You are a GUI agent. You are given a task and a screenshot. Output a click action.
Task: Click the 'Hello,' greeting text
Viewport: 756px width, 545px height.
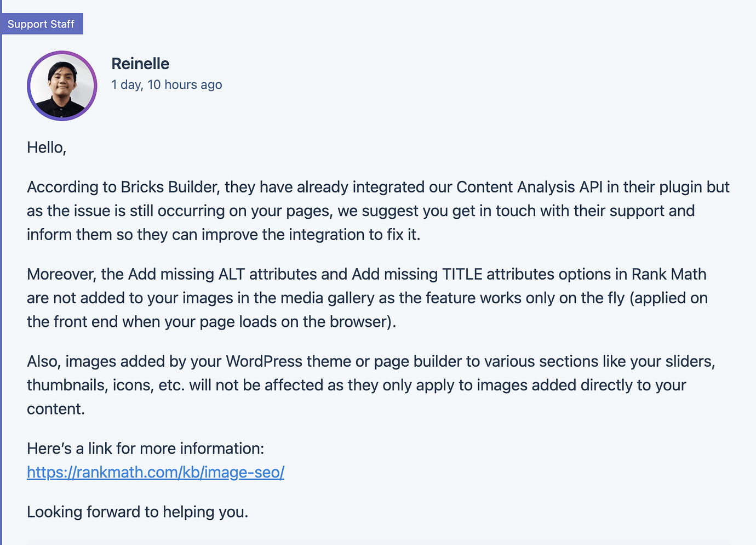point(47,147)
